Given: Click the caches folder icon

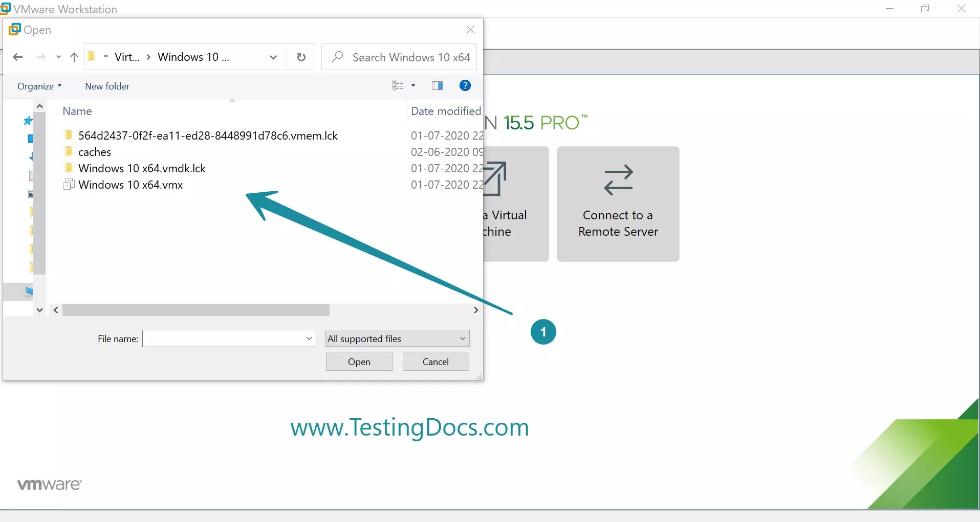Looking at the screenshot, I should pyautogui.click(x=69, y=151).
